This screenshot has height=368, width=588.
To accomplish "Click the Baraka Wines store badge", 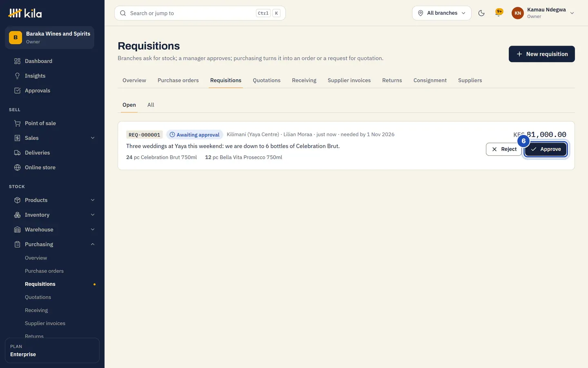I will [x=16, y=38].
